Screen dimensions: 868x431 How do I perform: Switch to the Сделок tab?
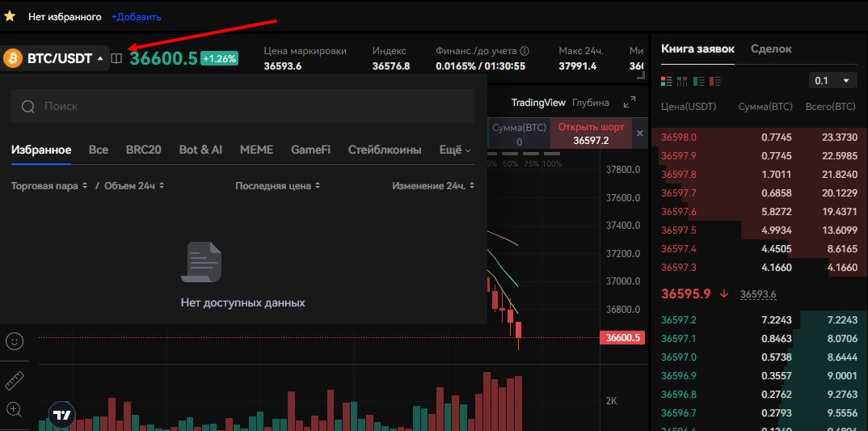point(771,49)
